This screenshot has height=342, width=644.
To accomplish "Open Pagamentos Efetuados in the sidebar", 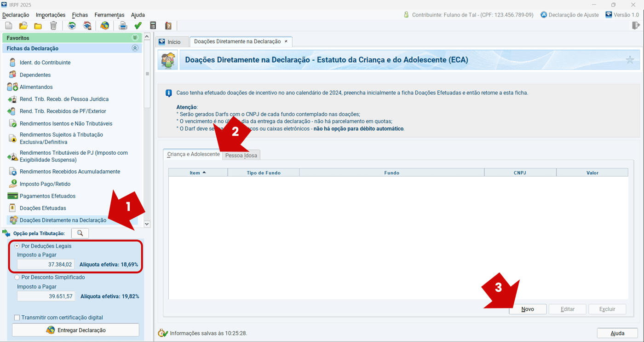I will click(x=47, y=196).
